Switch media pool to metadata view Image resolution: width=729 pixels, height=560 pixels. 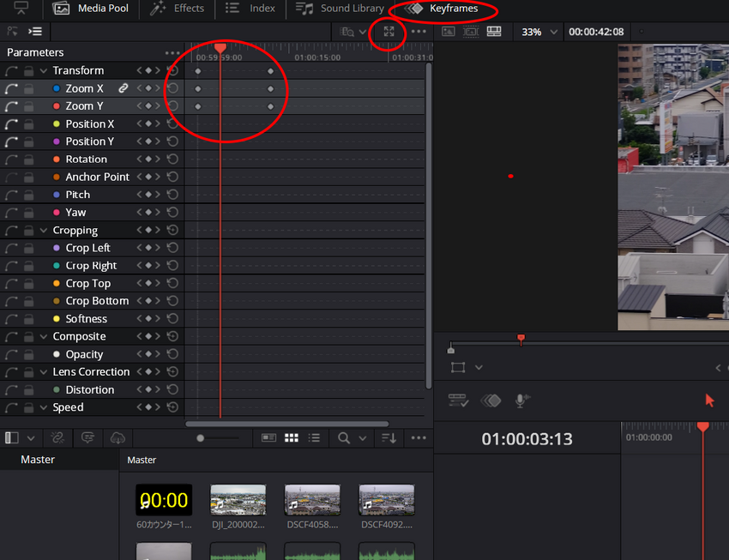coord(268,438)
